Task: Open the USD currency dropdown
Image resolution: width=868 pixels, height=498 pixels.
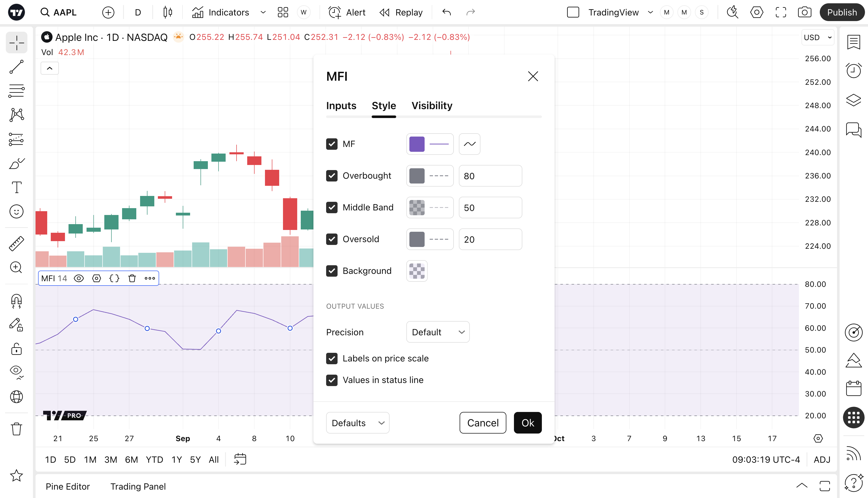Action: (x=817, y=37)
